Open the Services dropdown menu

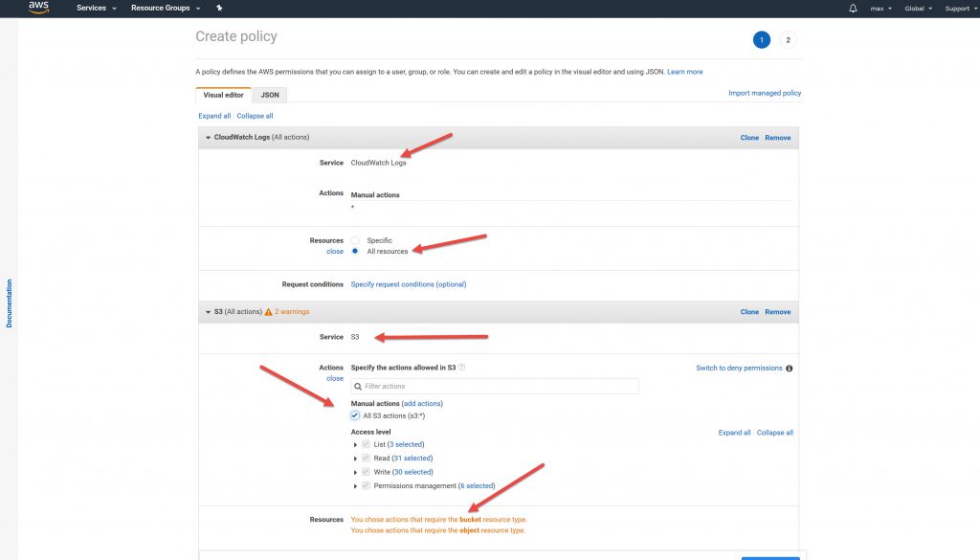[96, 9]
